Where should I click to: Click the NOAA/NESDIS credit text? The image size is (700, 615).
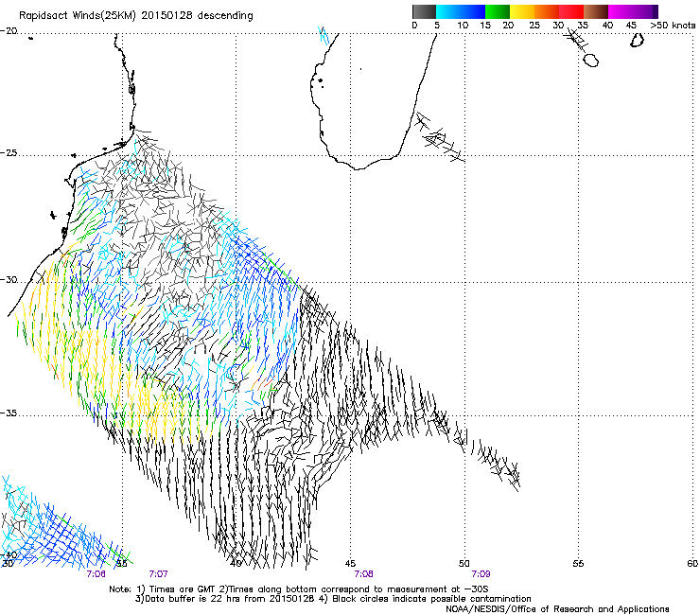[557, 609]
